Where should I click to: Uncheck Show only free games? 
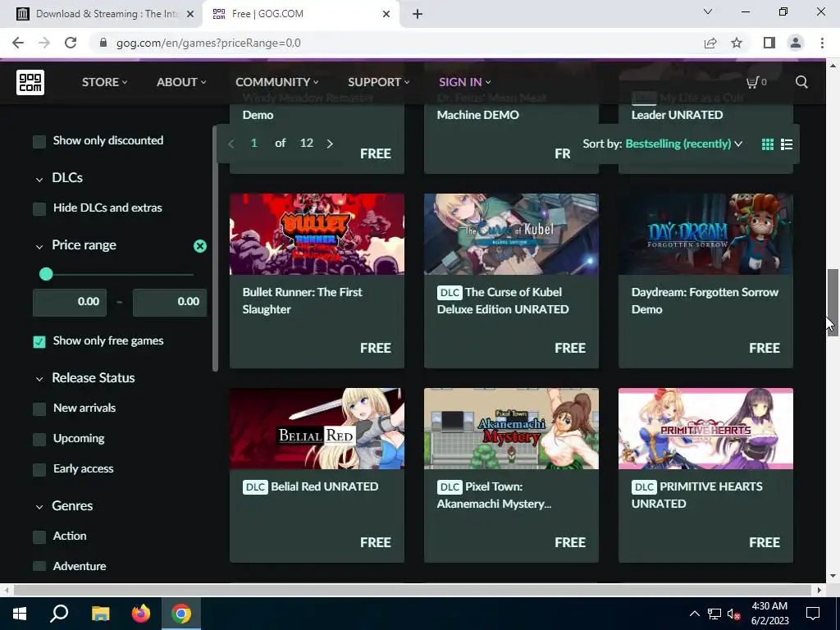(x=39, y=342)
